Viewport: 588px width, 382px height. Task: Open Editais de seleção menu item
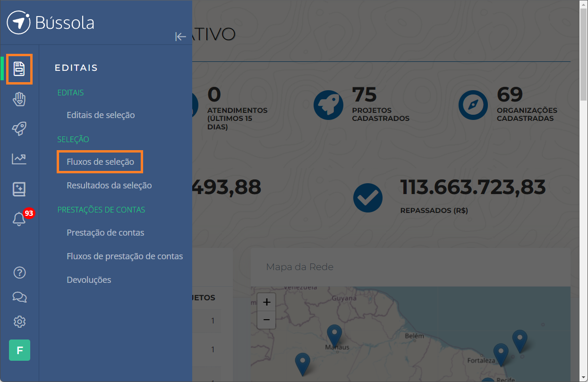pyautogui.click(x=101, y=115)
